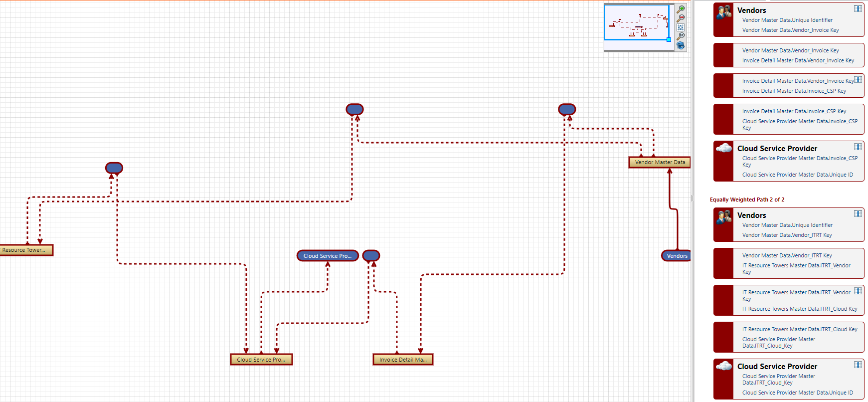Click 'Cloud Service Provider Master Data.Unique ID' in path 1
868x402 pixels.
pyautogui.click(x=797, y=175)
